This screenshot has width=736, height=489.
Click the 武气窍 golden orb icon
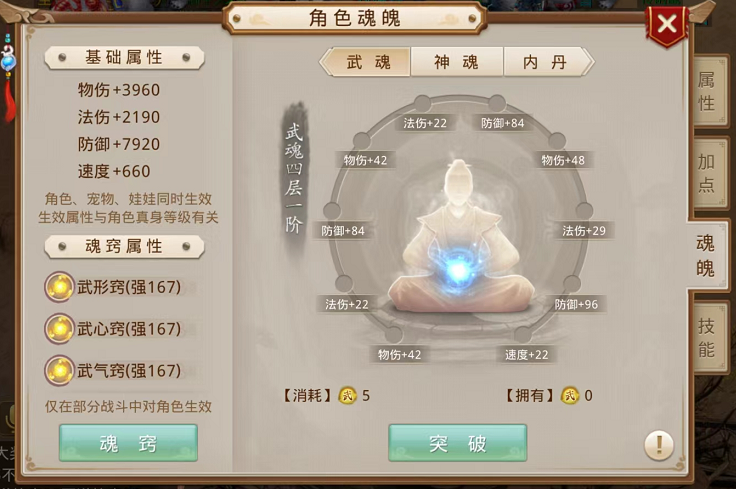pos(60,370)
